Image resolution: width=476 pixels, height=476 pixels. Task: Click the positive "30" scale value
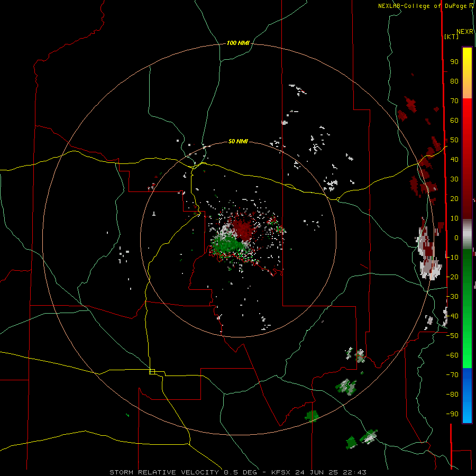coord(454,179)
